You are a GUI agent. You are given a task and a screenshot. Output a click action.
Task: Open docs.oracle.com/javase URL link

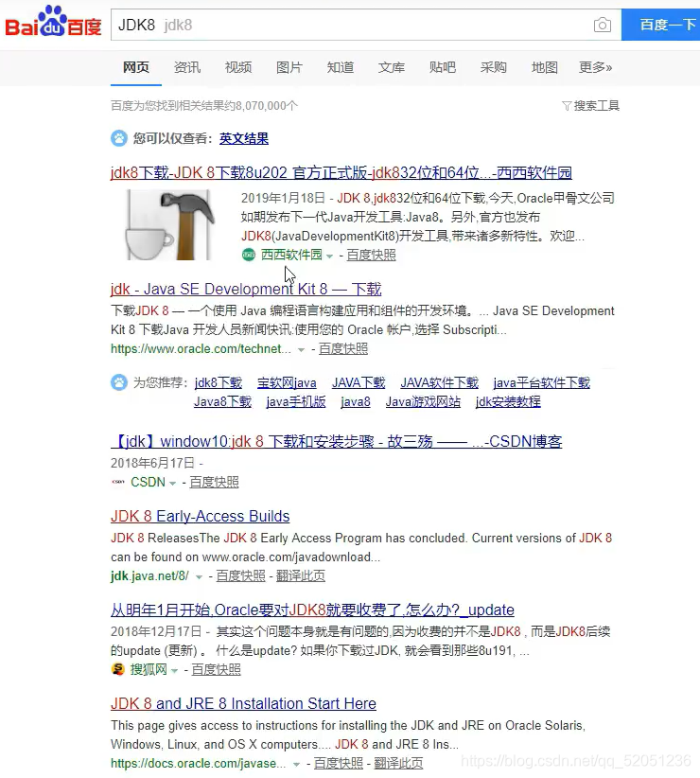(199, 764)
